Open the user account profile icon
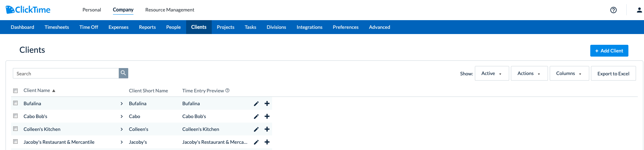This screenshot has height=150, width=644. coord(639,10)
